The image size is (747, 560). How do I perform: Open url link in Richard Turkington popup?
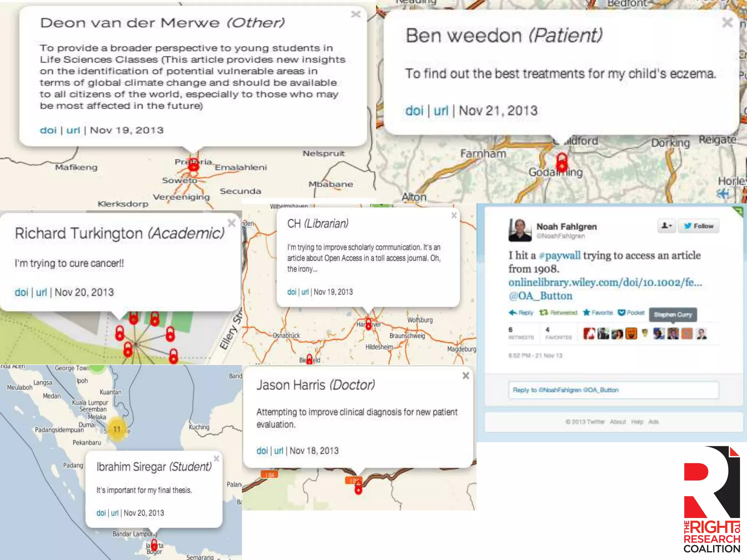coord(41,292)
